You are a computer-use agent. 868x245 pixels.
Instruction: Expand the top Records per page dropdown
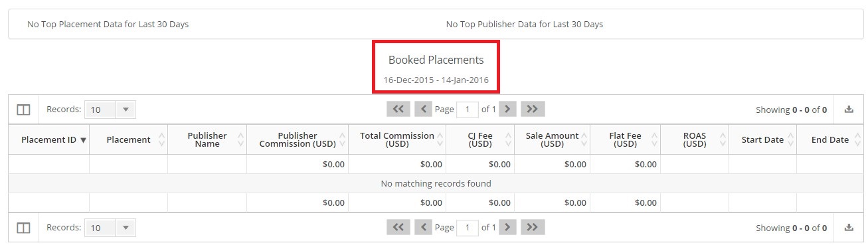point(110,110)
